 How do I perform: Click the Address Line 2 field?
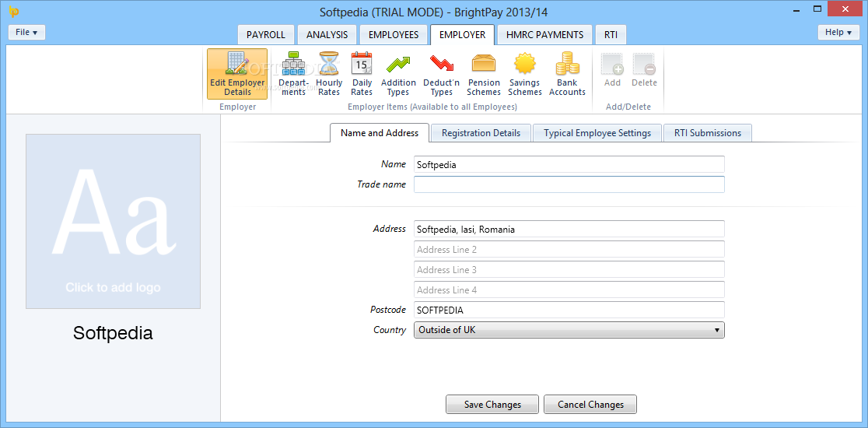(x=569, y=249)
